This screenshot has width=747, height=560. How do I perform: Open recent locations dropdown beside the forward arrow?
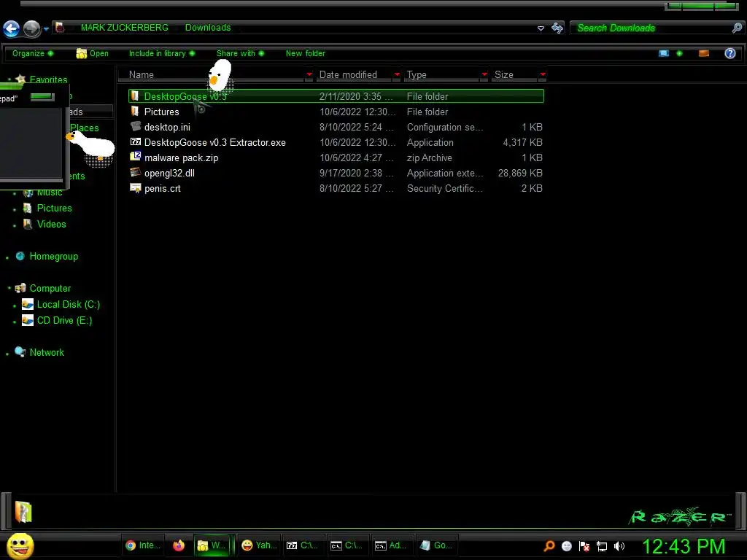[46, 29]
